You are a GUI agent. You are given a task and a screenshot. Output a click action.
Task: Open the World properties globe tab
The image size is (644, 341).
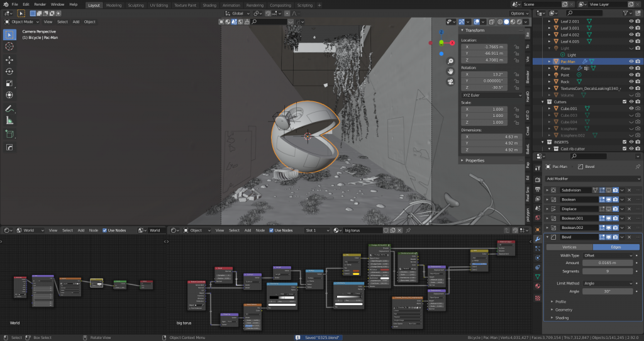tap(538, 218)
